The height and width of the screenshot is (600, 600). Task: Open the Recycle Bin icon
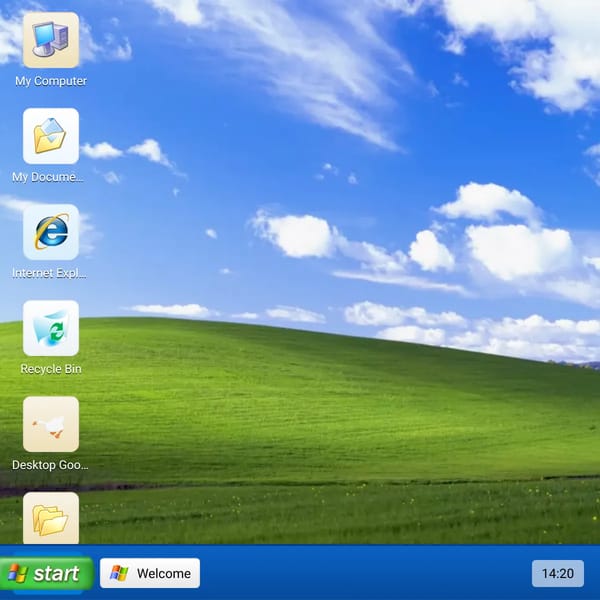coord(51,328)
